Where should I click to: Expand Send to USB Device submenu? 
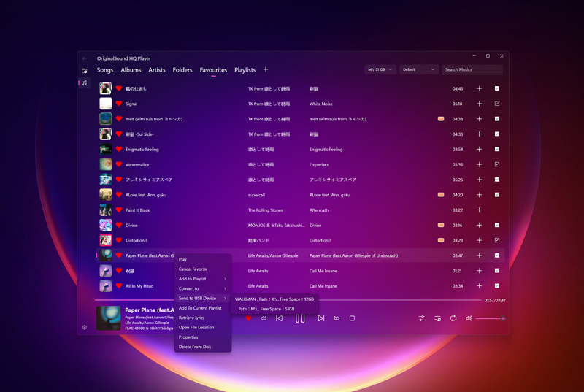tap(203, 298)
